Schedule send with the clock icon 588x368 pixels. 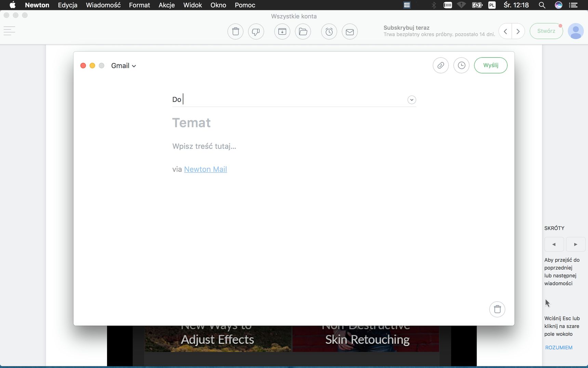(x=462, y=65)
